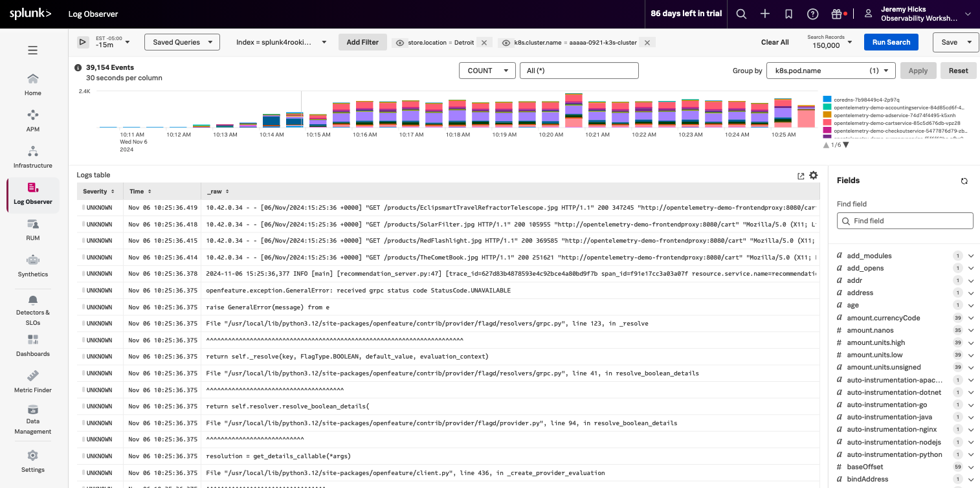Click the Add Filter button
The image size is (980, 488).
pos(362,42)
